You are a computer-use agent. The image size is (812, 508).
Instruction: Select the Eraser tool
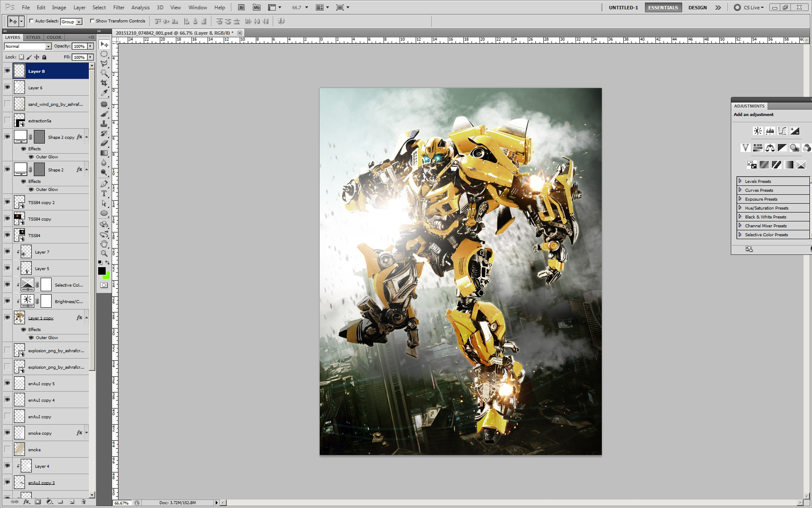tap(104, 143)
